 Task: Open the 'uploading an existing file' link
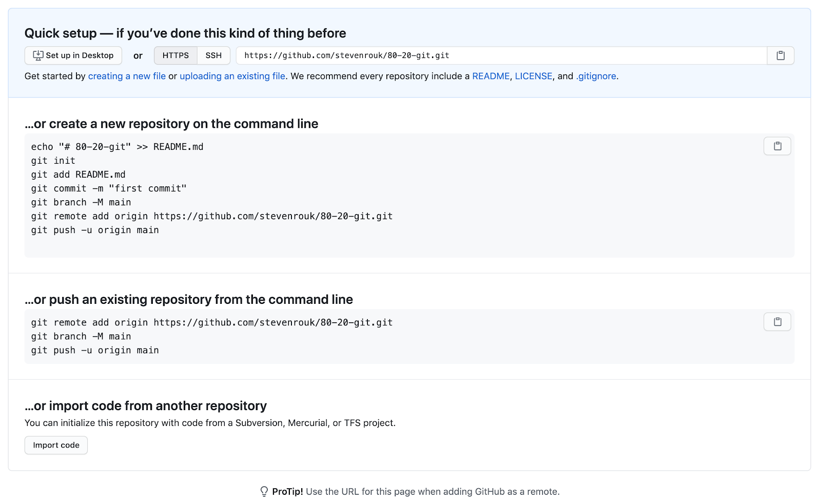tap(232, 76)
